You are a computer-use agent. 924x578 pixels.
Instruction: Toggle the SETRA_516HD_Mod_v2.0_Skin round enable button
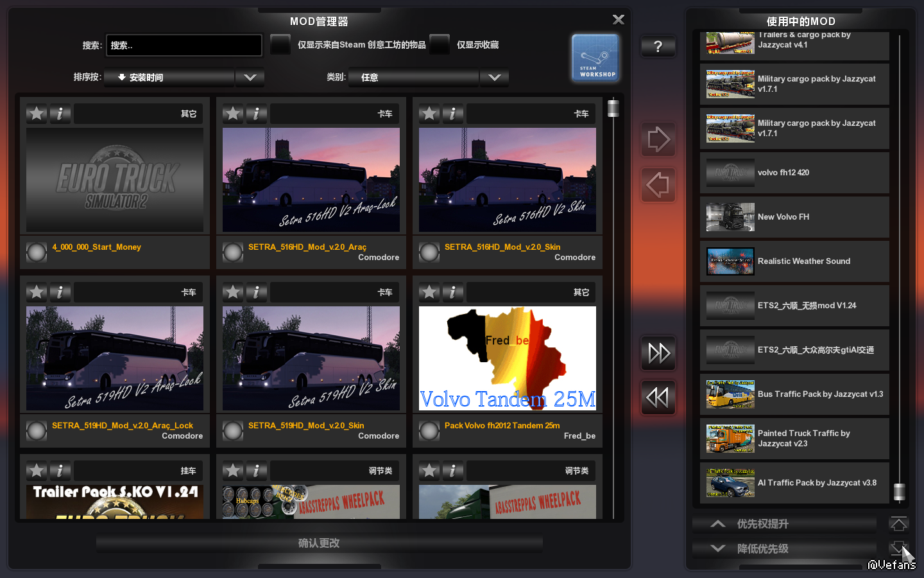429,252
